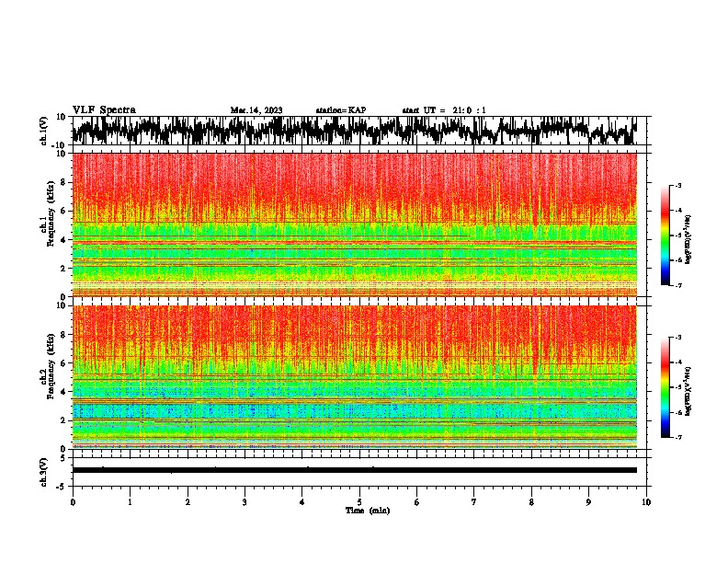Click the ch.1 color bar log(PSD) label
Screen dimensions: 728x563
coord(688,240)
